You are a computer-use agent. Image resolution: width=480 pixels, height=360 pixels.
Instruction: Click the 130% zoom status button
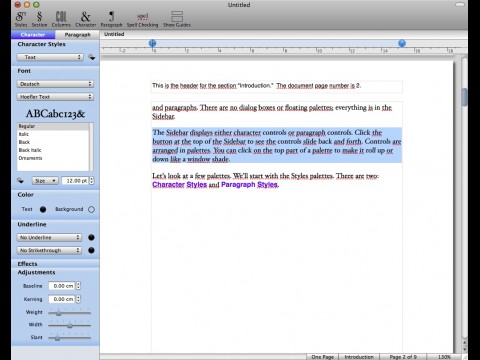click(x=444, y=357)
